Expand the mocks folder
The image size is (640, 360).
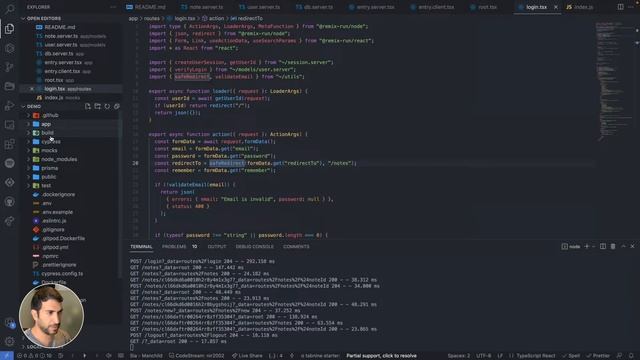(x=49, y=150)
